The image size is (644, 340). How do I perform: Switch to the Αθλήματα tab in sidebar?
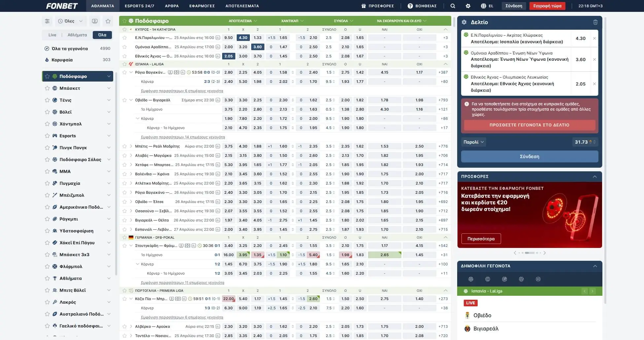click(77, 35)
